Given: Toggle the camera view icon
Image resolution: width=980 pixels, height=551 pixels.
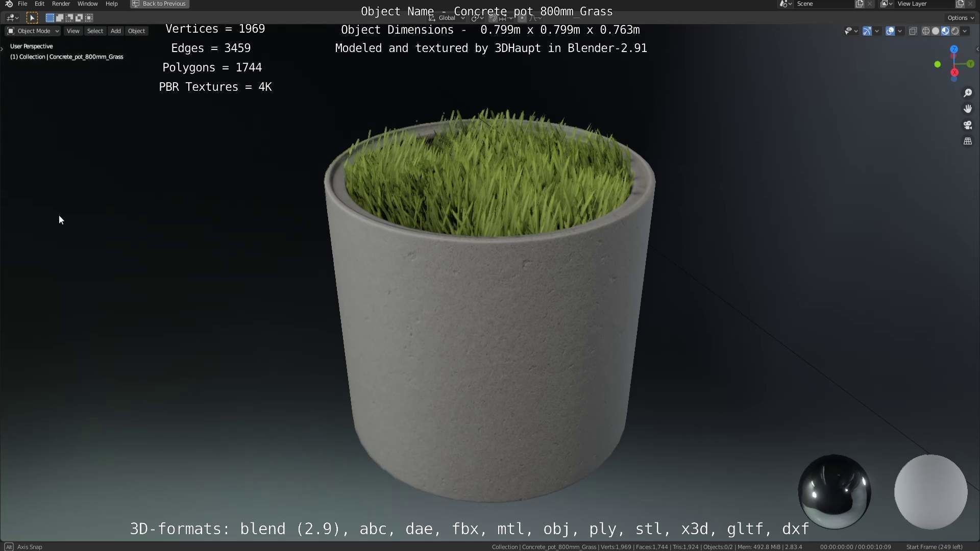Looking at the screenshot, I should point(967,125).
